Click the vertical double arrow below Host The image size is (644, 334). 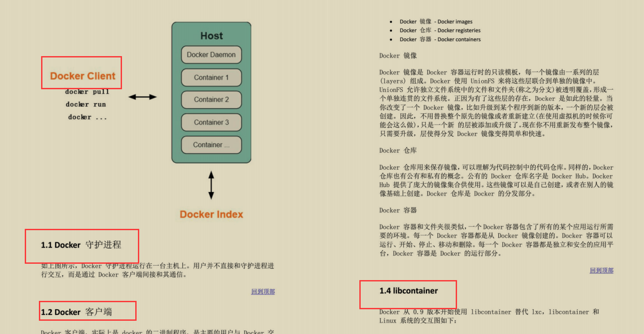tap(211, 185)
